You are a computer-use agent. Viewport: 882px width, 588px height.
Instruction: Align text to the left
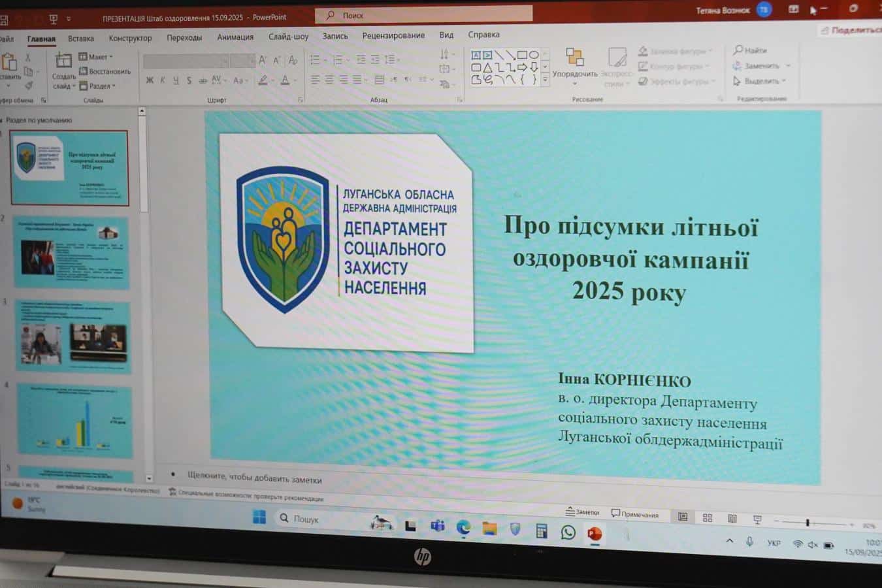coord(315,80)
